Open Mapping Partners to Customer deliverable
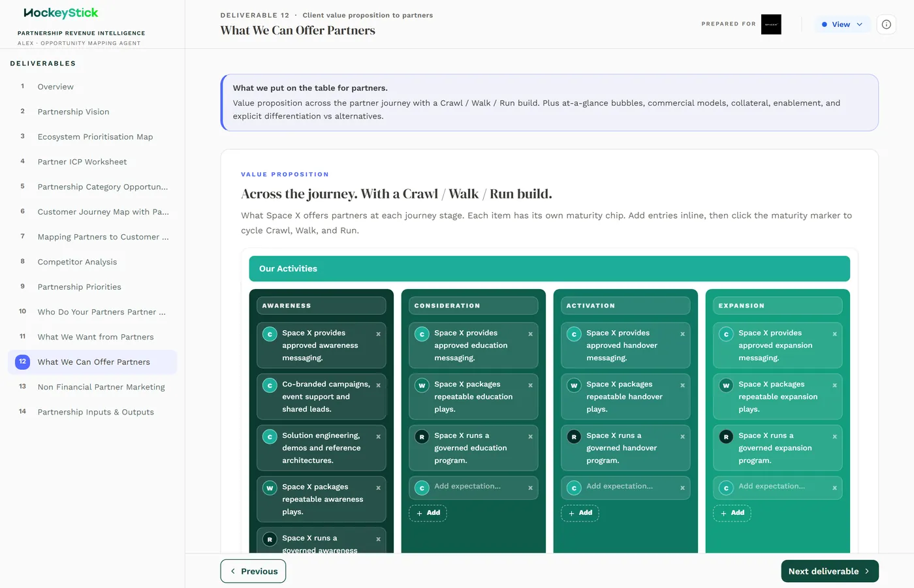This screenshot has width=914, height=588. click(92, 237)
